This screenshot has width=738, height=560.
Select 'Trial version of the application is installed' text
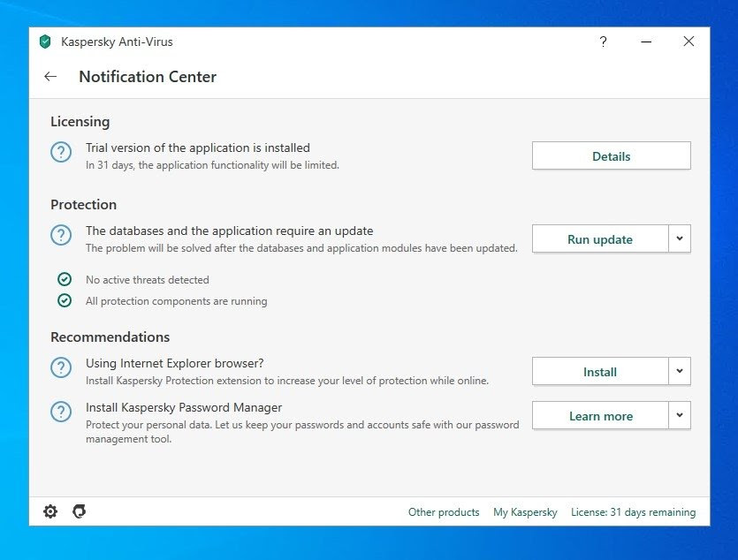coord(198,148)
